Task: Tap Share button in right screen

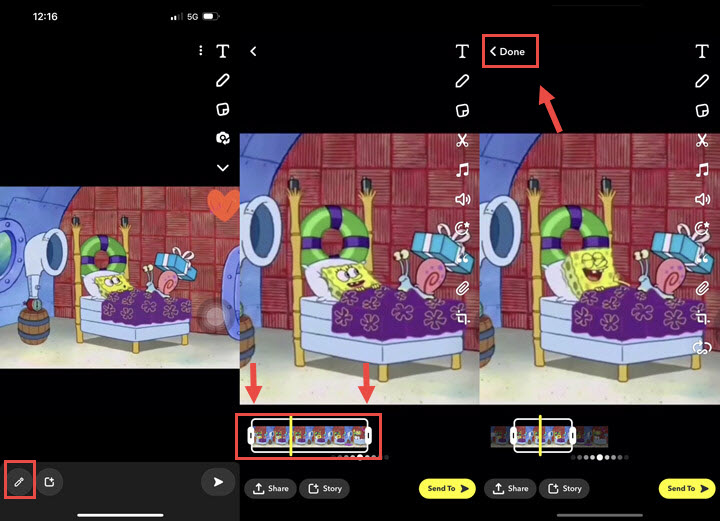Action: 510,488
